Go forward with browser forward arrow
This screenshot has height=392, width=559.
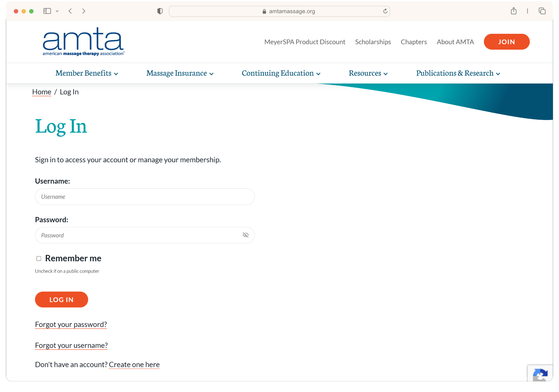(84, 11)
